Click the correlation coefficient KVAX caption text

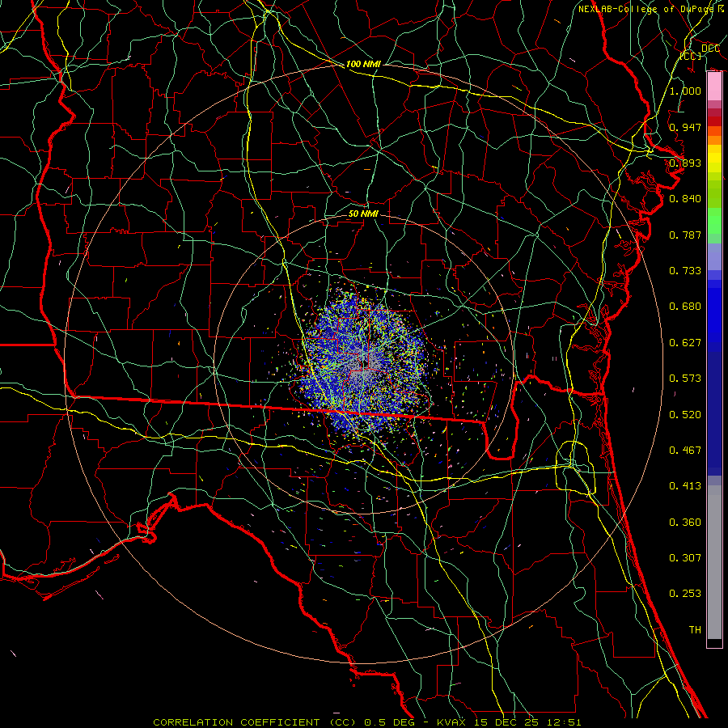click(366, 722)
